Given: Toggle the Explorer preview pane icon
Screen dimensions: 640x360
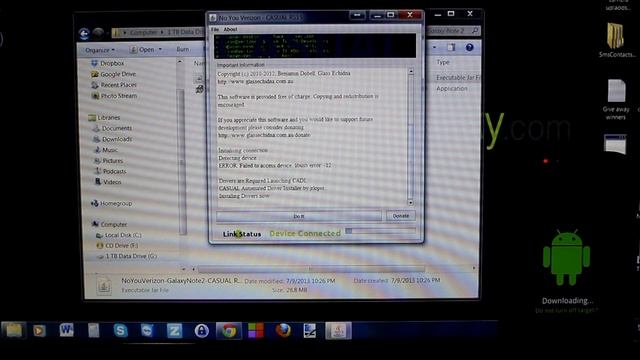Looking at the screenshot, I should pos(451,47).
